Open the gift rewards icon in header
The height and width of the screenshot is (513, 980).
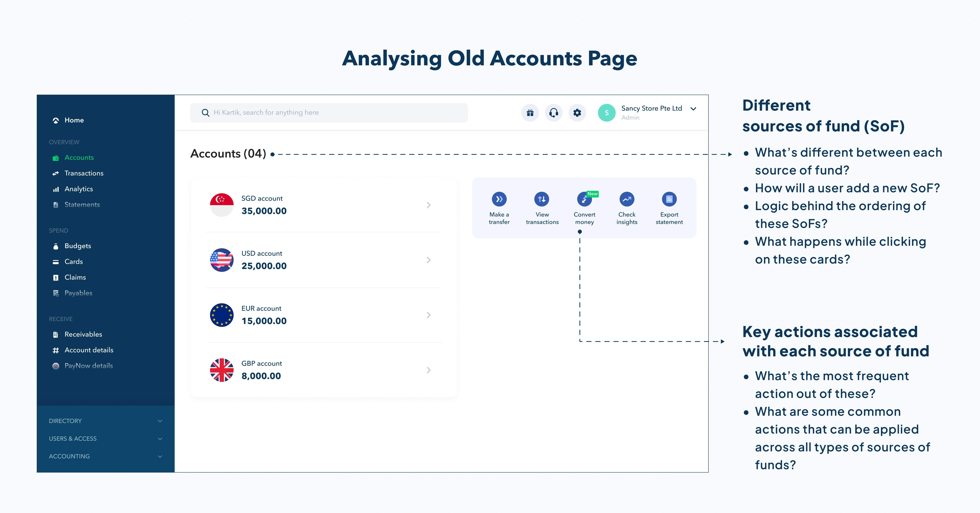[530, 113]
